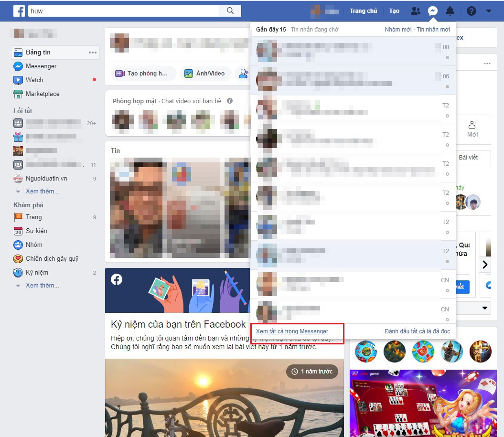504x437 pixels.
Task: Click the help question mark icon
Action: (471, 11)
